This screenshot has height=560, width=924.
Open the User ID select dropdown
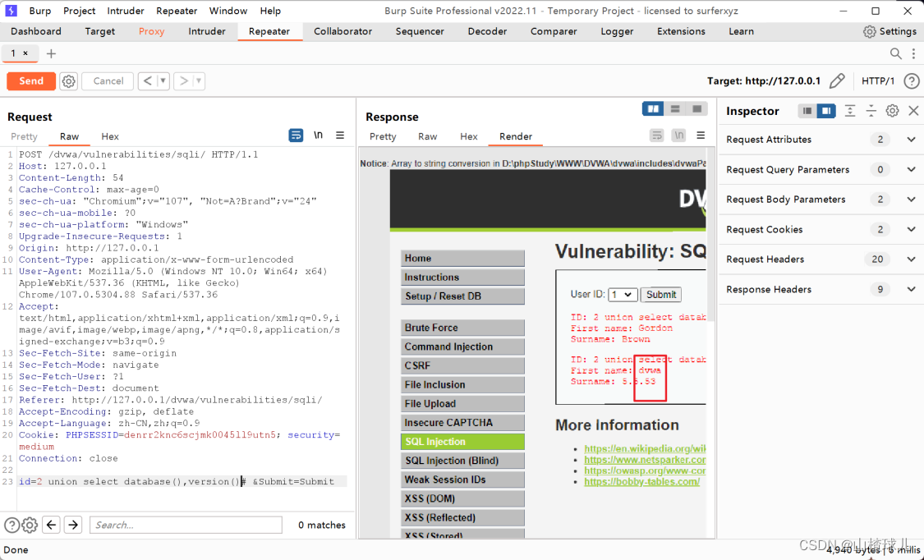(x=623, y=295)
